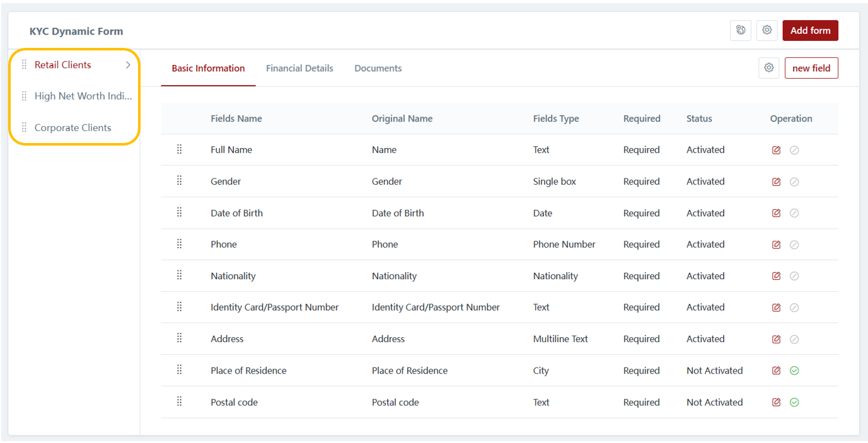Image resolution: width=868 pixels, height=443 pixels.
Task: Open editor for Postal code field
Action: (x=776, y=402)
